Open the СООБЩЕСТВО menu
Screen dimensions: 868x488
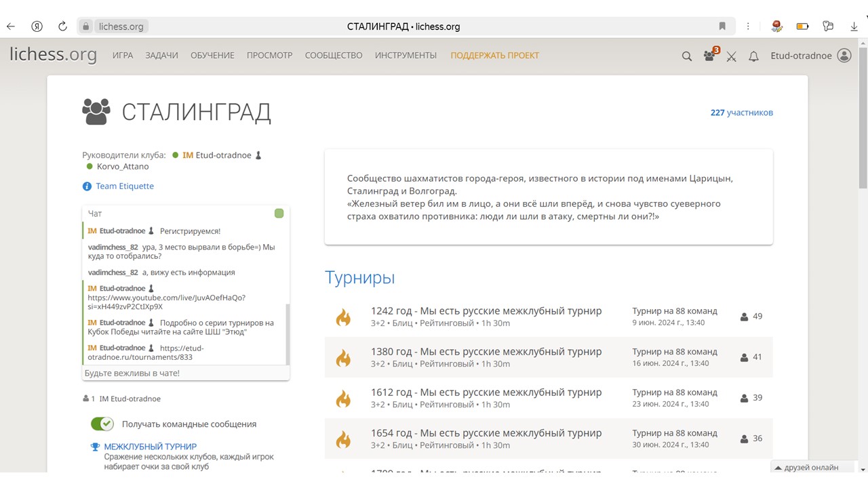(x=334, y=56)
